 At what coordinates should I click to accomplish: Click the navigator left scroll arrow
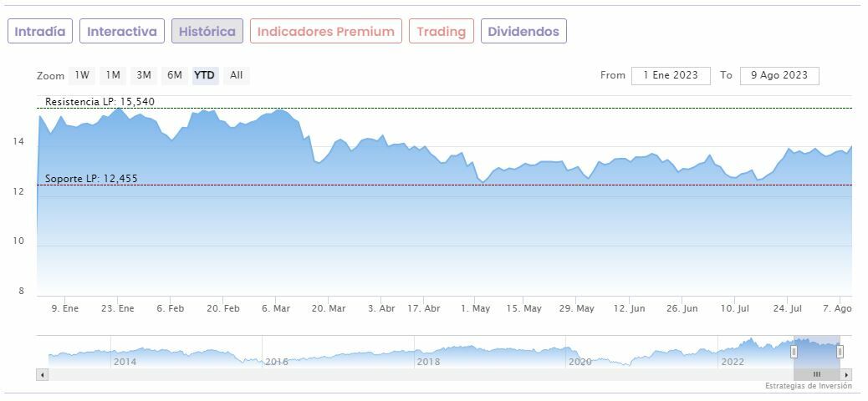click(41, 374)
